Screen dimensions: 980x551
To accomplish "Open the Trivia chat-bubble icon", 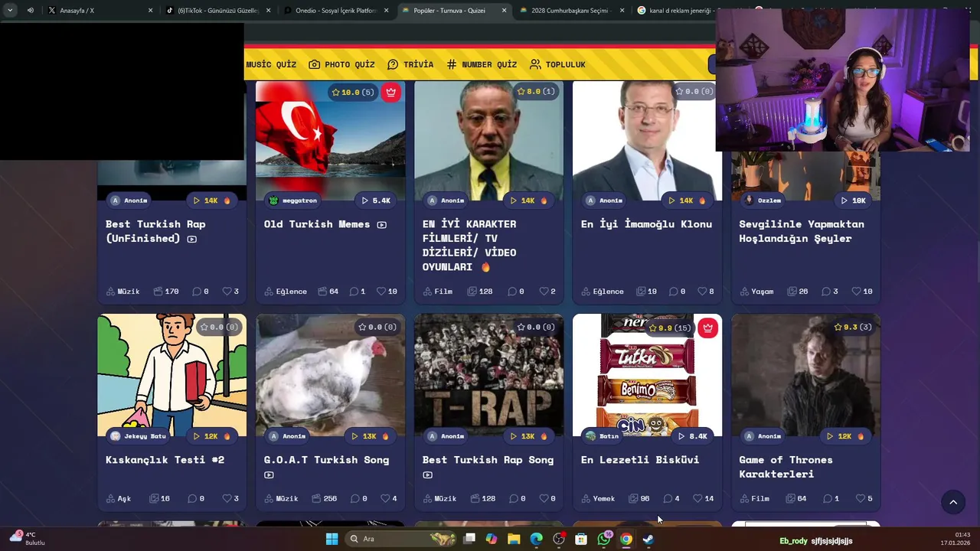I will 393,64.
